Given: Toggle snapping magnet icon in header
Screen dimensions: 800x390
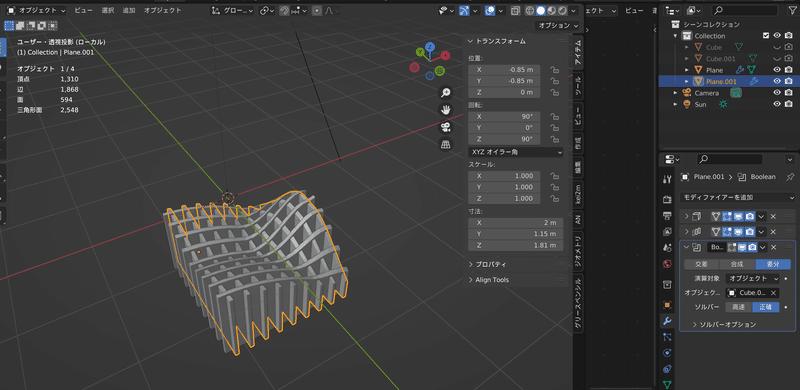Looking at the screenshot, I should [285, 10].
